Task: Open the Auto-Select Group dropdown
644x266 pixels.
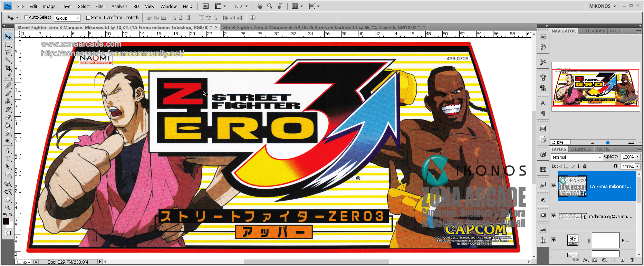Action: (x=67, y=18)
